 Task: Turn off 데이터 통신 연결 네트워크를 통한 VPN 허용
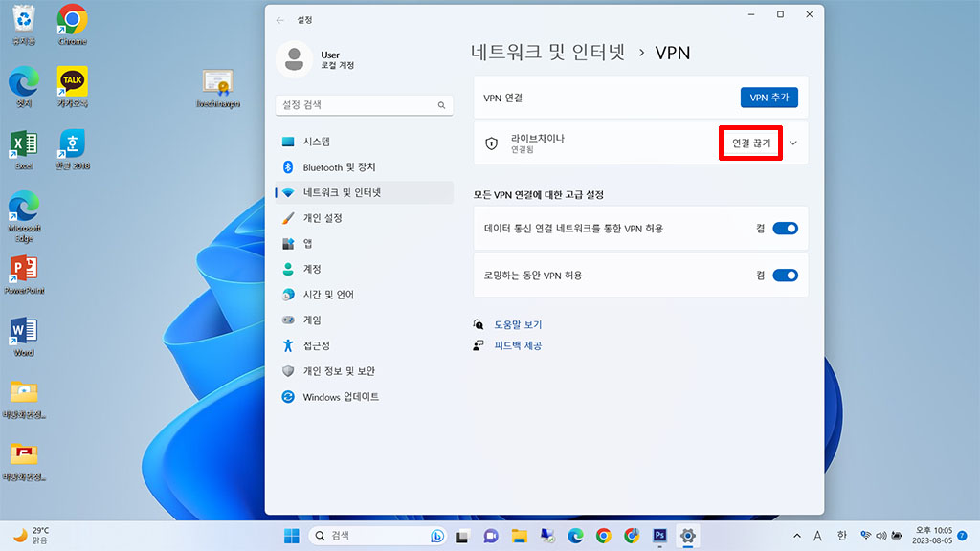[785, 229]
